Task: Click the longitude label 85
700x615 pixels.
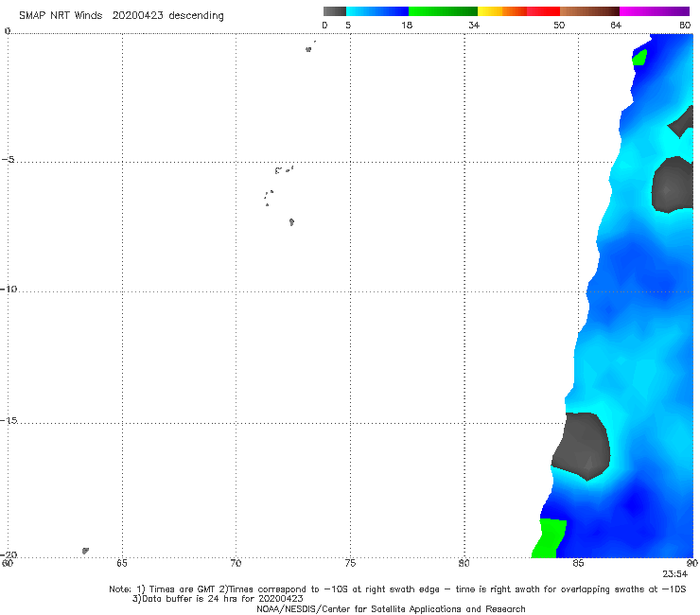Action: click(578, 563)
